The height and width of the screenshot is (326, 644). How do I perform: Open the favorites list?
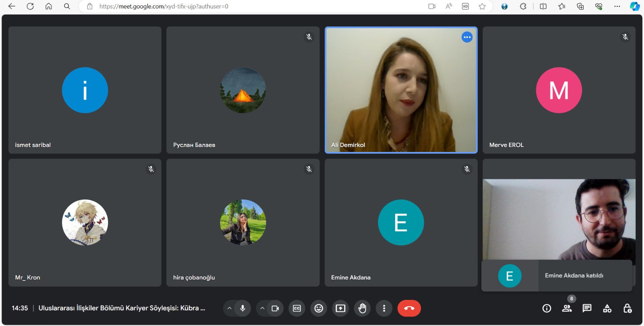pos(562,6)
